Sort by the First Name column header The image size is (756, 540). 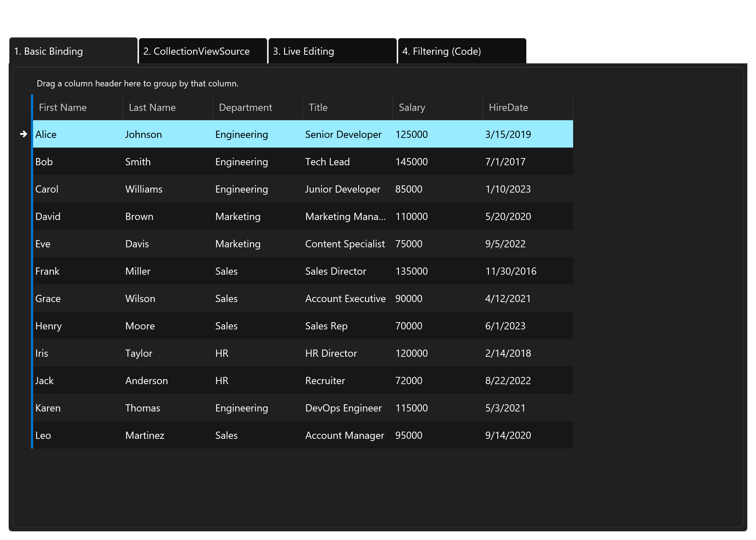(62, 107)
